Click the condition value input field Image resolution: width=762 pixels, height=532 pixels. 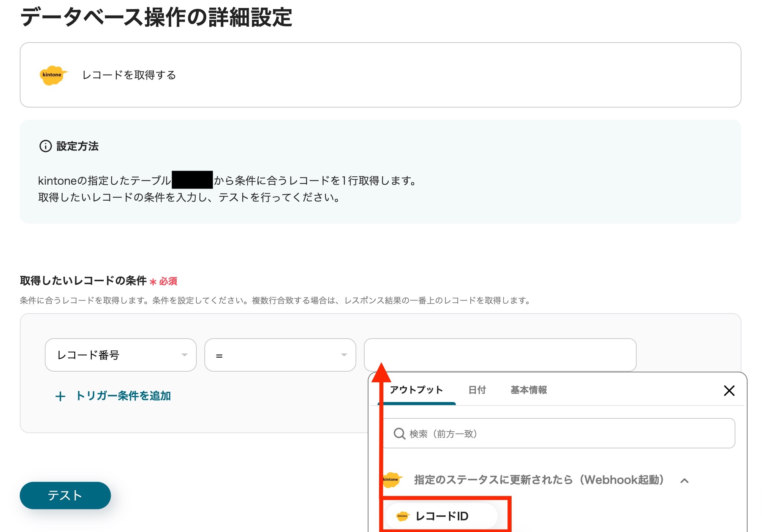point(500,355)
